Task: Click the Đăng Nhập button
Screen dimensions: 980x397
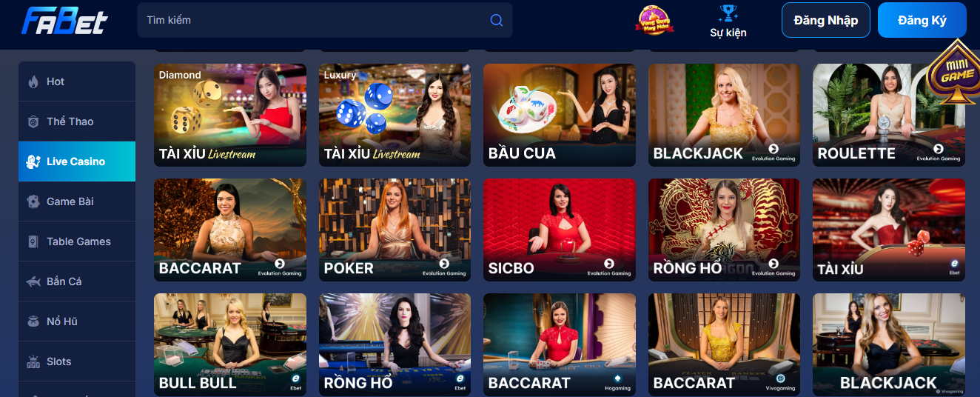Action: (825, 20)
